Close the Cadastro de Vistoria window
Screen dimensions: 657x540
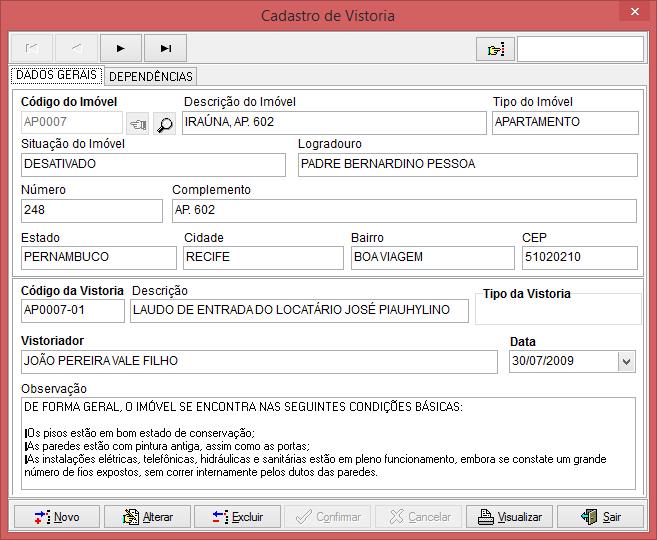tap(632, 14)
